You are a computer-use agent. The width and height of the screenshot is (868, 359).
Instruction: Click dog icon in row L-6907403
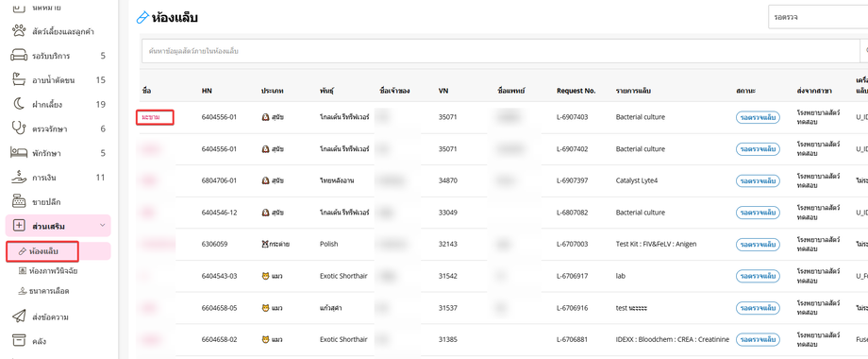[x=265, y=117]
